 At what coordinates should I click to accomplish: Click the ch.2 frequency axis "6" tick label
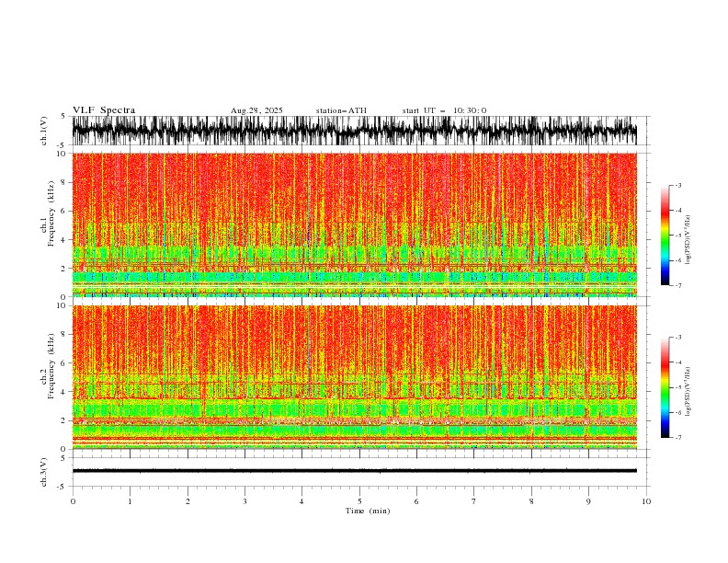point(63,363)
